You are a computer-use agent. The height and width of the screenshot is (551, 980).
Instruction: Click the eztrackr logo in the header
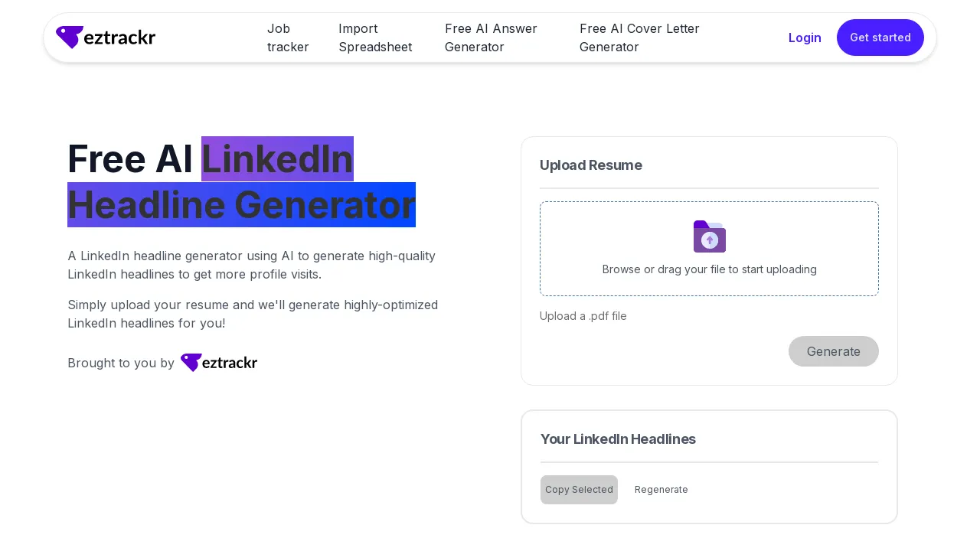(105, 37)
